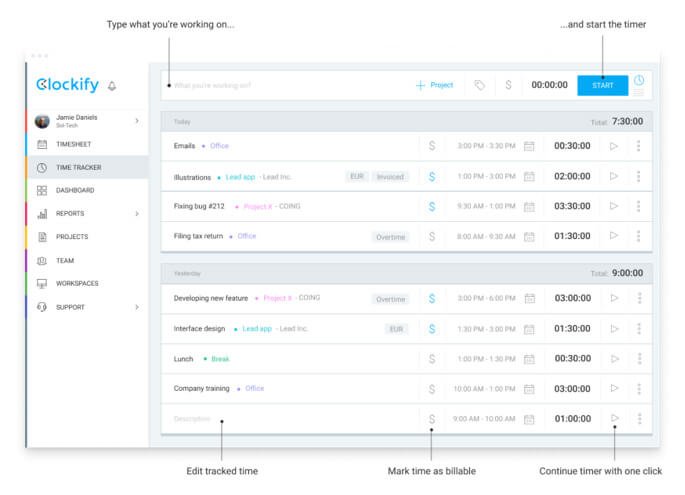Click Lead app project on Illustrations entry
Viewport: 685px width, 495px height.
pyautogui.click(x=240, y=177)
